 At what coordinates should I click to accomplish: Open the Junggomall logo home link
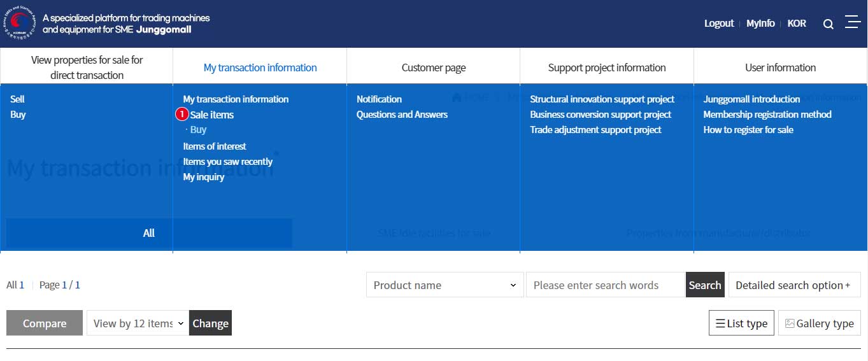click(x=108, y=24)
